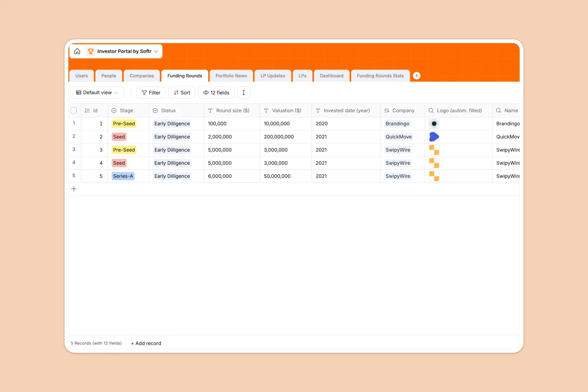Select the Sort control
The width and height of the screenshot is (588, 392).
coord(181,92)
